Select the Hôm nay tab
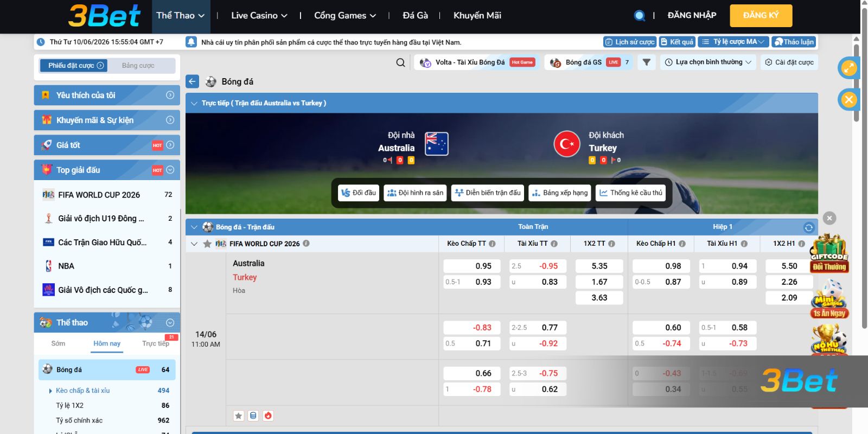The image size is (868, 434). click(107, 344)
